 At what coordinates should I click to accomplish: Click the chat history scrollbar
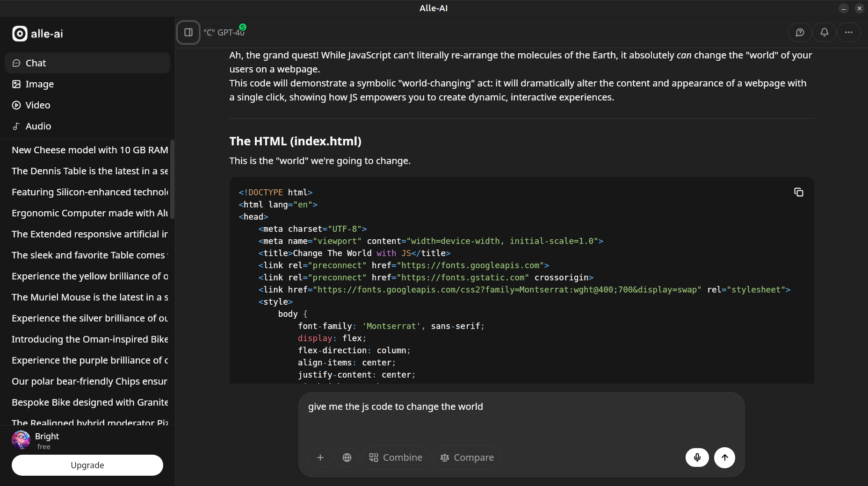[x=172, y=180]
